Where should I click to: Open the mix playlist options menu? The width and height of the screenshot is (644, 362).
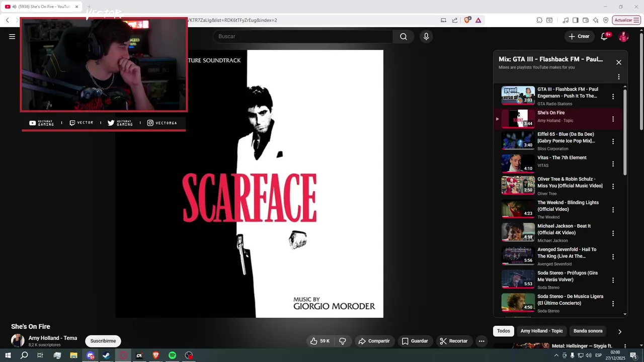[x=619, y=77]
